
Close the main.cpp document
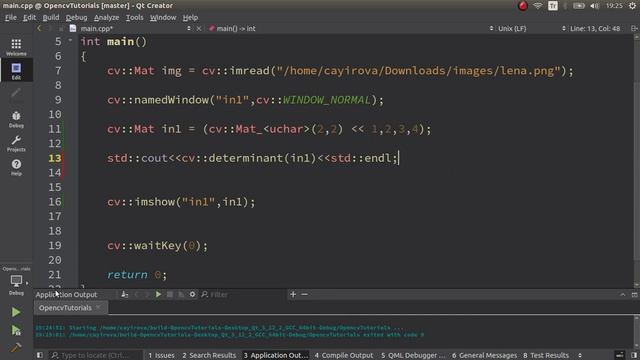point(199,29)
